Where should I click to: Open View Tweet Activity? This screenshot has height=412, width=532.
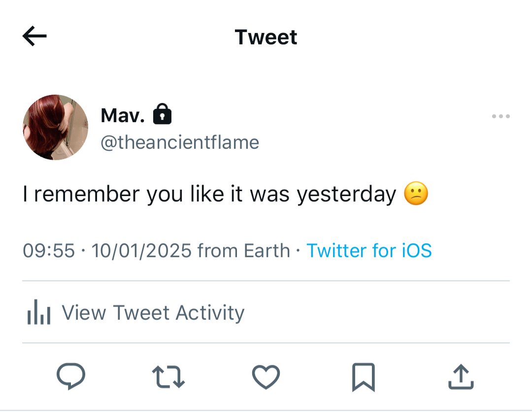[153, 312]
